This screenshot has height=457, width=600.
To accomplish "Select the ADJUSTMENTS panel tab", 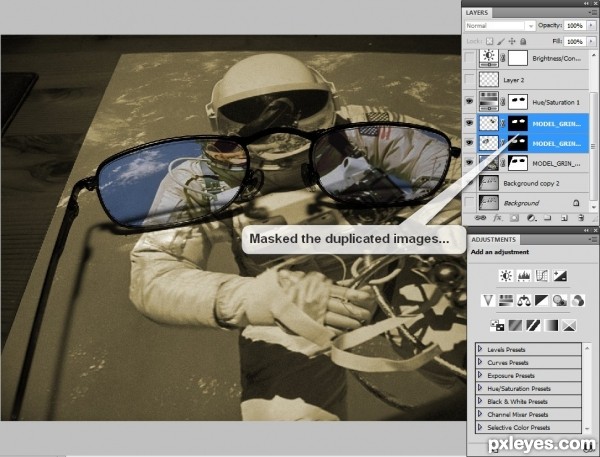I will click(493, 240).
